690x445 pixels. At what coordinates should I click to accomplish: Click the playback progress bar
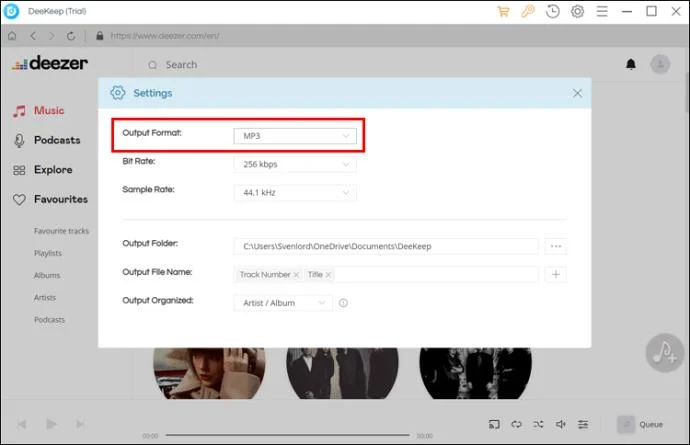pos(287,435)
